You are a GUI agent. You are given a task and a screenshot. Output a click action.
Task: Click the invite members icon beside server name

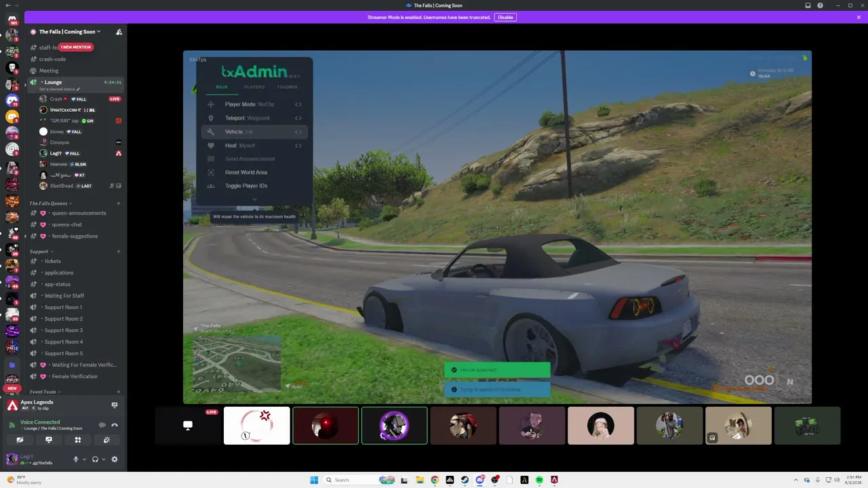[x=119, y=32]
